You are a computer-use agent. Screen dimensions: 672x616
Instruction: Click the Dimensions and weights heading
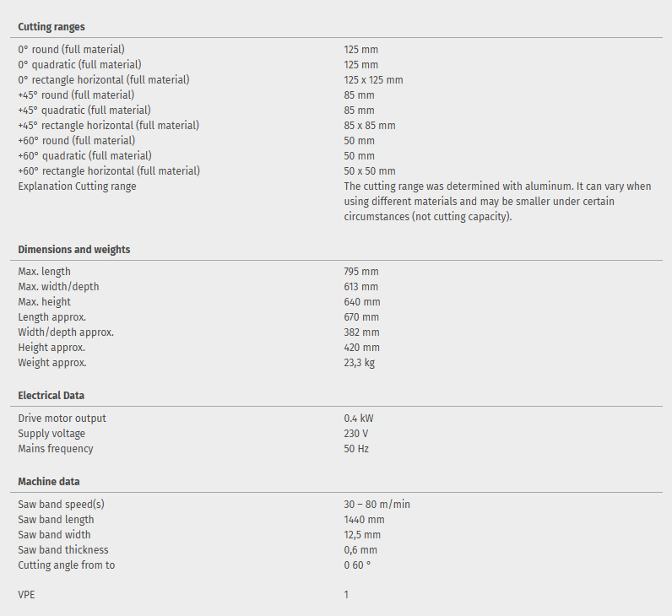[x=74, y=250]
